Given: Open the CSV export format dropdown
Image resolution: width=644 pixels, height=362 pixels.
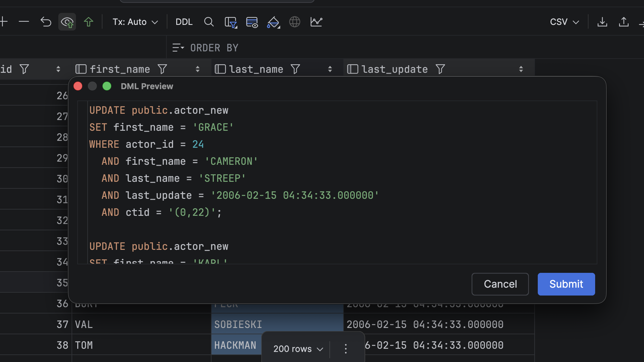Looking at the screenshot, I should (x=565, y=22).
